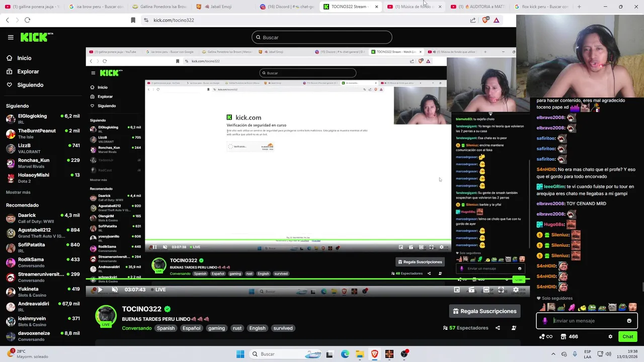Click the green Chat send button
The height and width of the screenshot is (362, 644).
(x=628, y=337)
